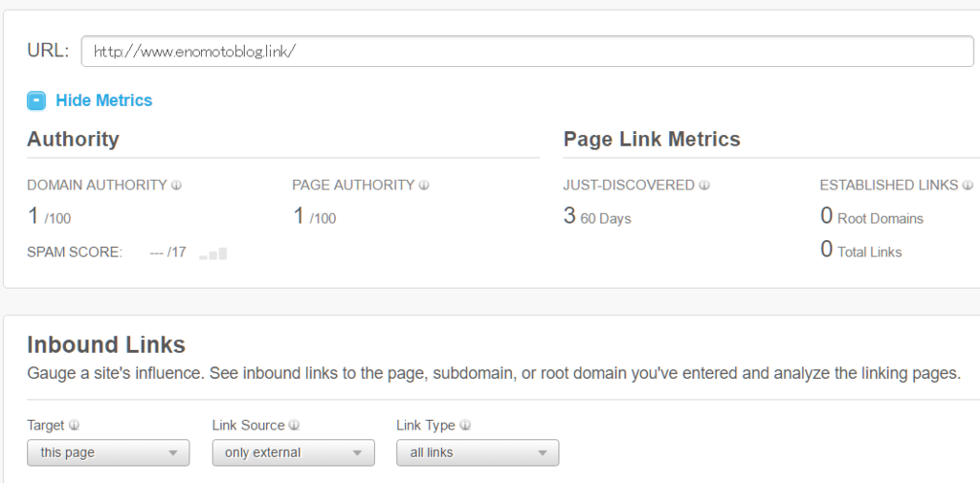980x483 pixels.
Task: Open Link Source dropdown set to only external
Action: tap(293, 452)
